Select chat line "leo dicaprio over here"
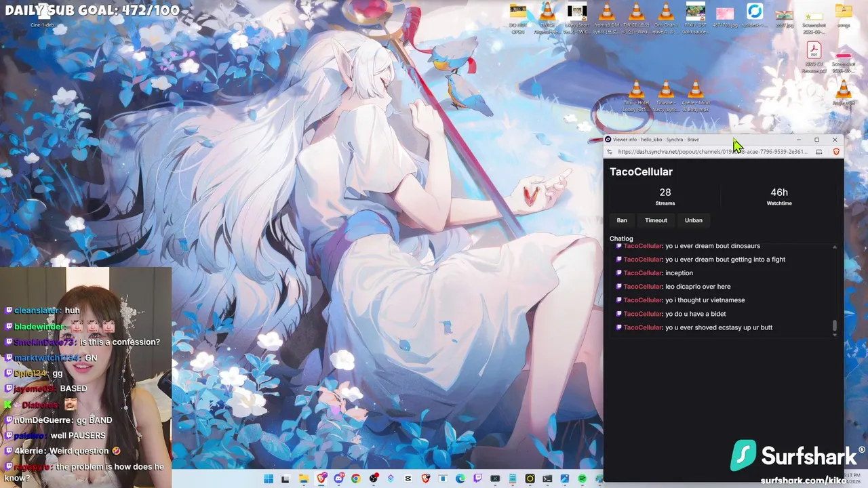The width and height of the screenshot is (868, 488). click(698, 287)
